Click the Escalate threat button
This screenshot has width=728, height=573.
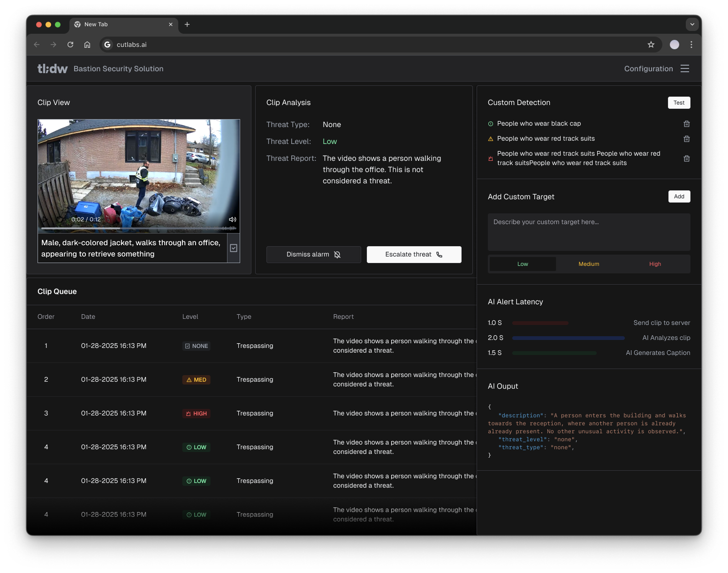[414, 255]
